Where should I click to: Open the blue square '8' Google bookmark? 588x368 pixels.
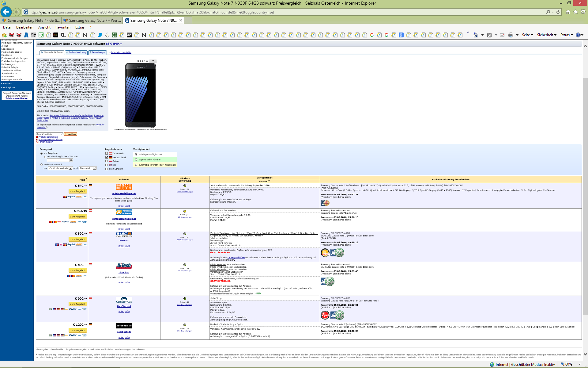[x=401, y=35]
